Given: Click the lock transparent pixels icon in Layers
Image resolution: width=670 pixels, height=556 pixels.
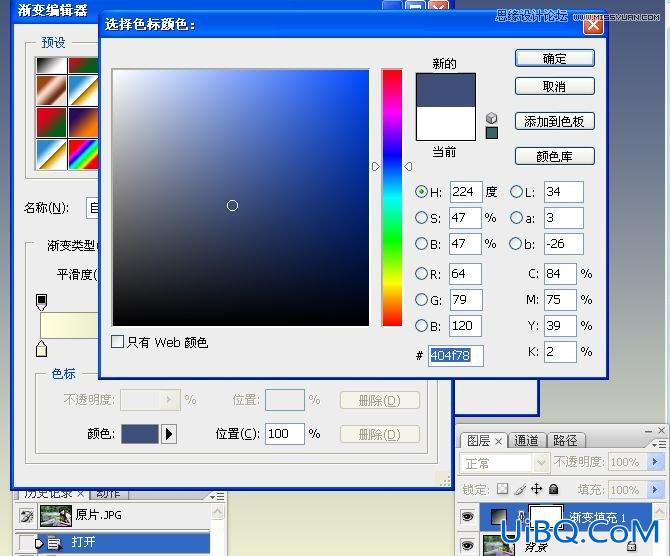Looking at the screenshot, I should click(x=503, y=488).
